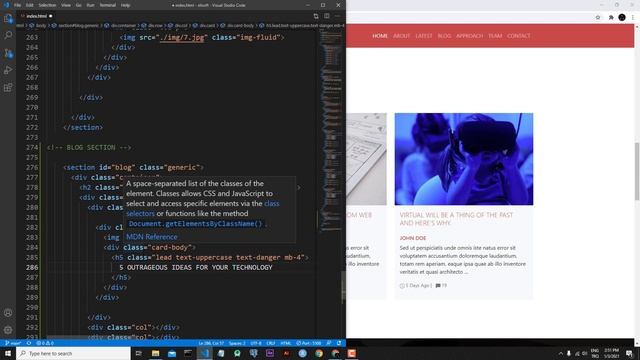Click the APPROACH navbar link
Screen dimensions: 640x360
469,36
